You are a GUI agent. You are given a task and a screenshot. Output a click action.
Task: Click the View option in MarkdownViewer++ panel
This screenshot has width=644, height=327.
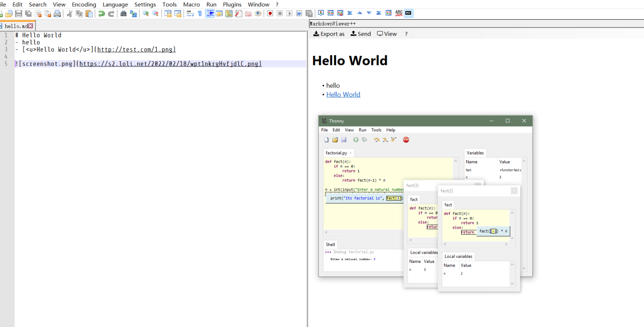(x=387, y=34)
